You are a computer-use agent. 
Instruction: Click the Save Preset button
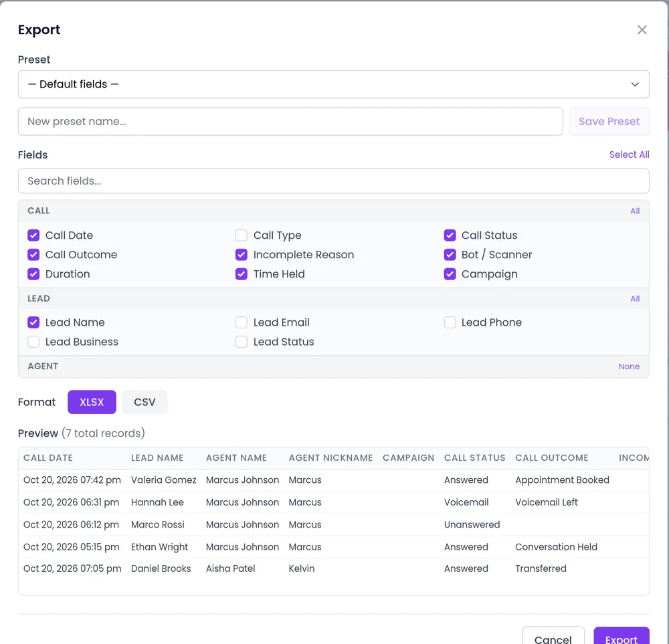pos(609,121)
